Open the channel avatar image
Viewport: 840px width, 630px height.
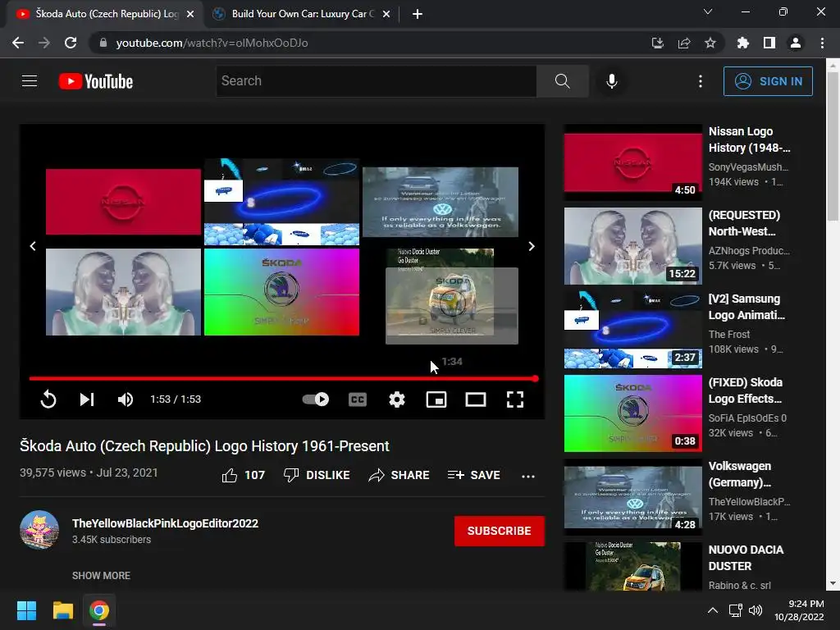(x=39, y=530)
